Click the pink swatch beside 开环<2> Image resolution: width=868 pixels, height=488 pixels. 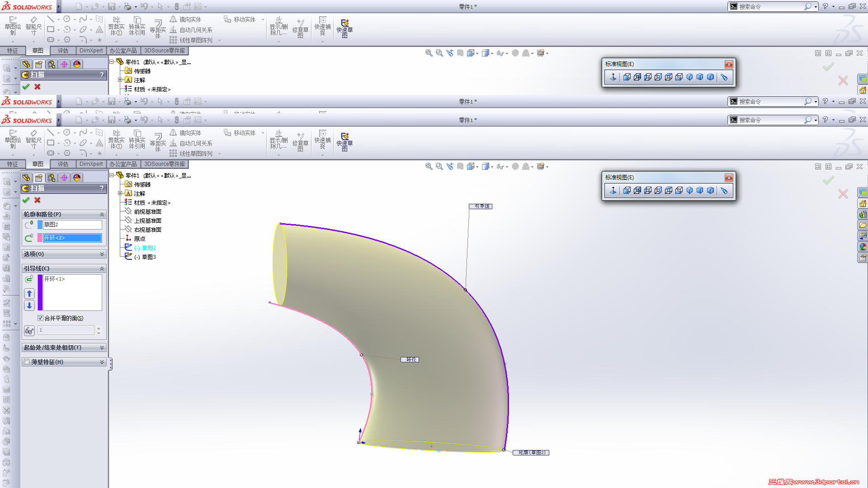pyautogui.click(x=40, y=238)
